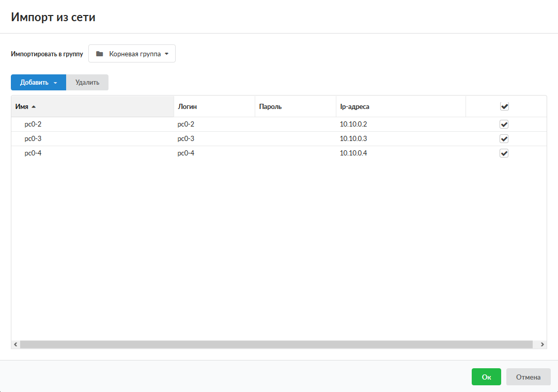The image size is (558, 392).
Task: Select the 10.10.0.4 IP address cell
Action: 353,153
